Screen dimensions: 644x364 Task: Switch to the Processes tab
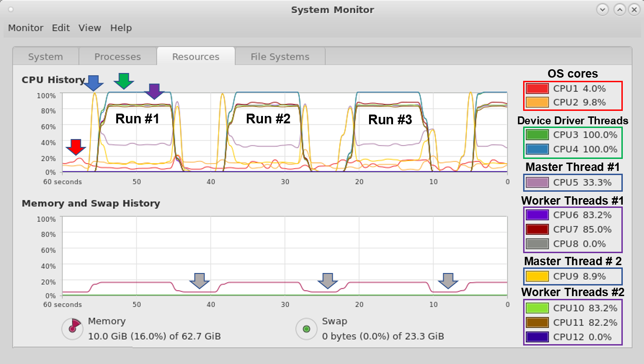click(118, 57)
